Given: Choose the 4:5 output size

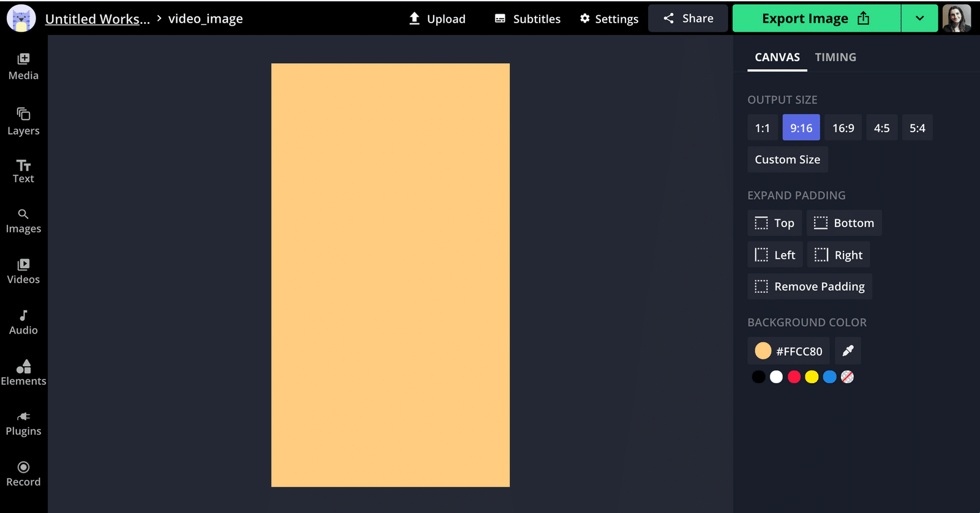Looking at the screenshot, I should tap(881, 128).
